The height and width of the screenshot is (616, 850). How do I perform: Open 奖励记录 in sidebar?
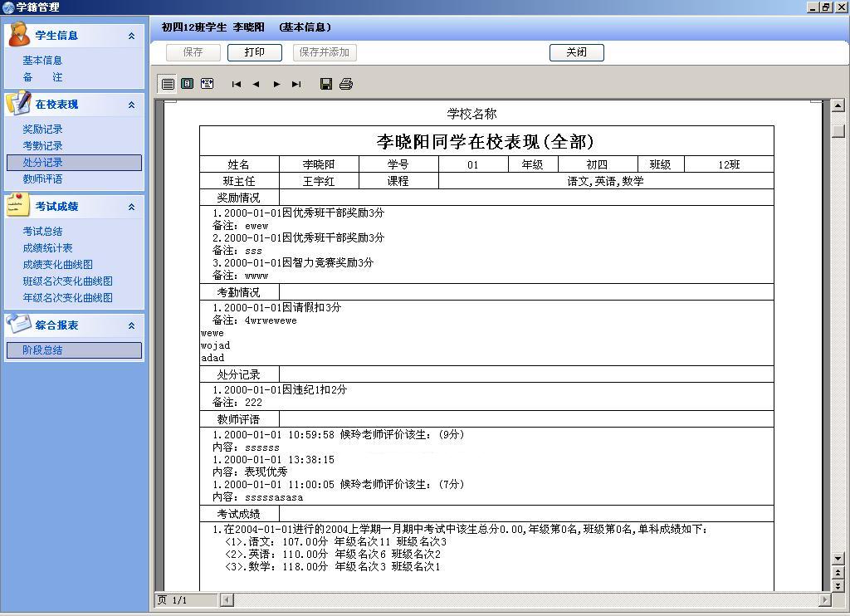42,129
